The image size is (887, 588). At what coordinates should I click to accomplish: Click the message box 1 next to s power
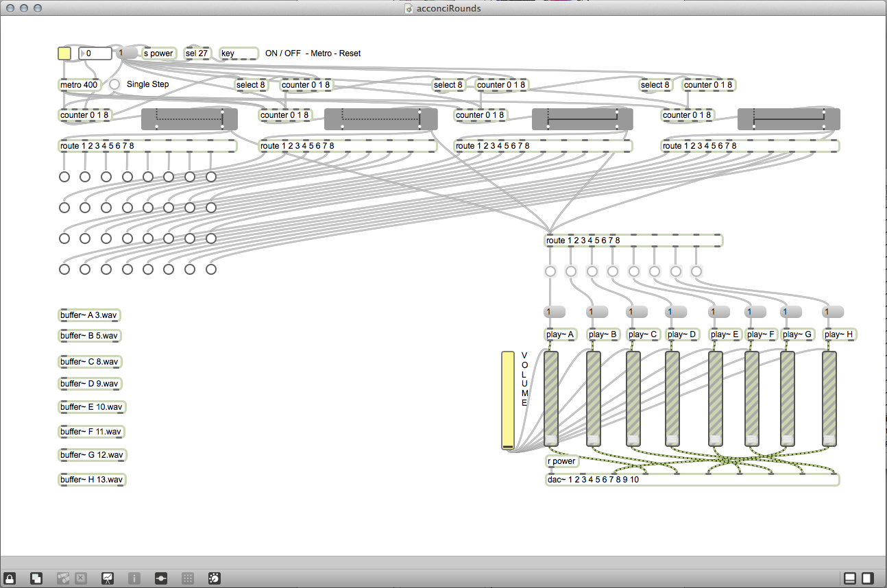[x=127, y=53]
